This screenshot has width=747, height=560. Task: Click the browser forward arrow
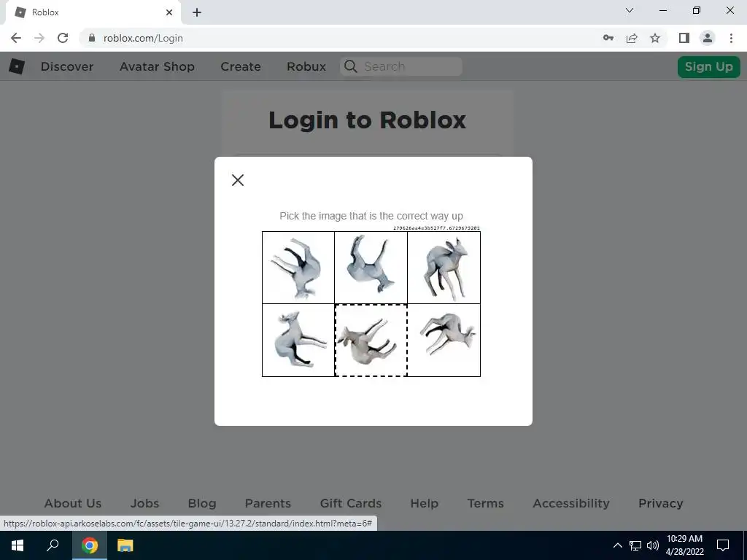39,38
